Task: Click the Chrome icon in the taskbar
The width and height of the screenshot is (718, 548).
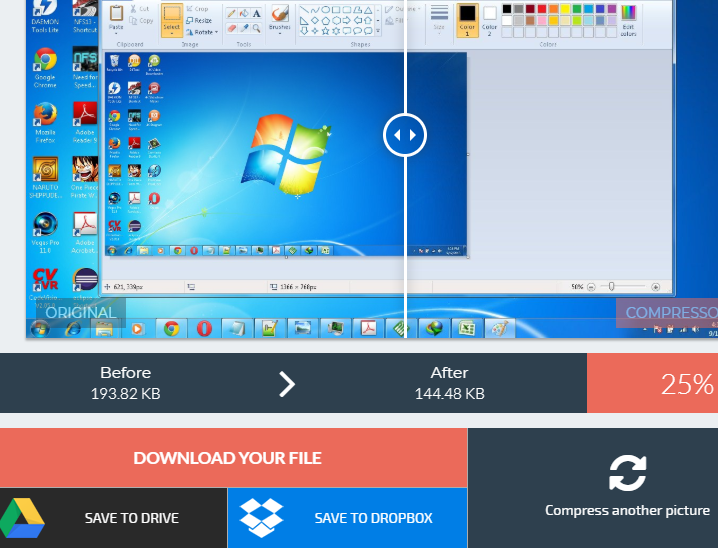Action: [x=171, y=328]
